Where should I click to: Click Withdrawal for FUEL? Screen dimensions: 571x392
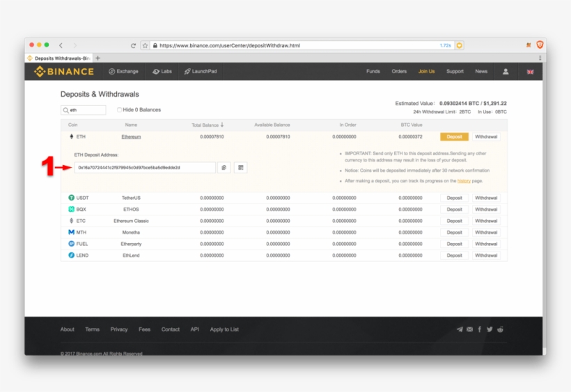point(486,244)
